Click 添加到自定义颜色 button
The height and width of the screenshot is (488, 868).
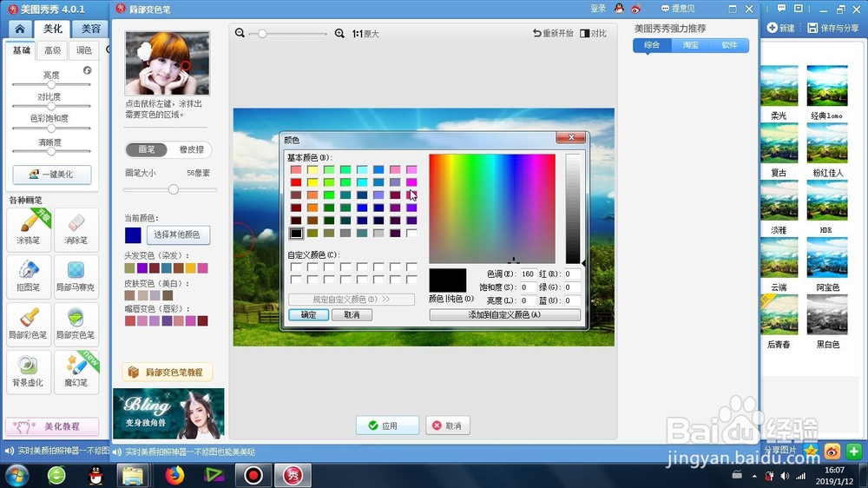click(x=505, y=314)
